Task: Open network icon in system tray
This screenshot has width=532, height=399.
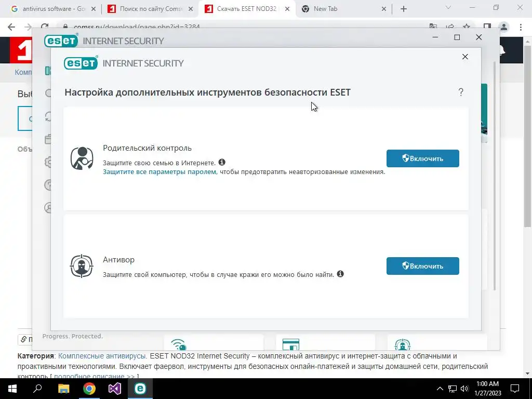Action: [453, 389]
